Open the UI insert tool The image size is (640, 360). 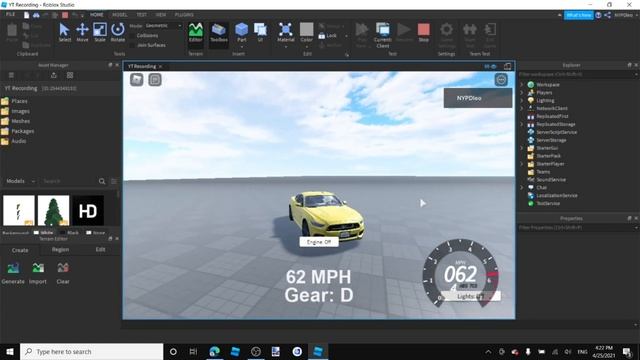click(x=260, y=32)
